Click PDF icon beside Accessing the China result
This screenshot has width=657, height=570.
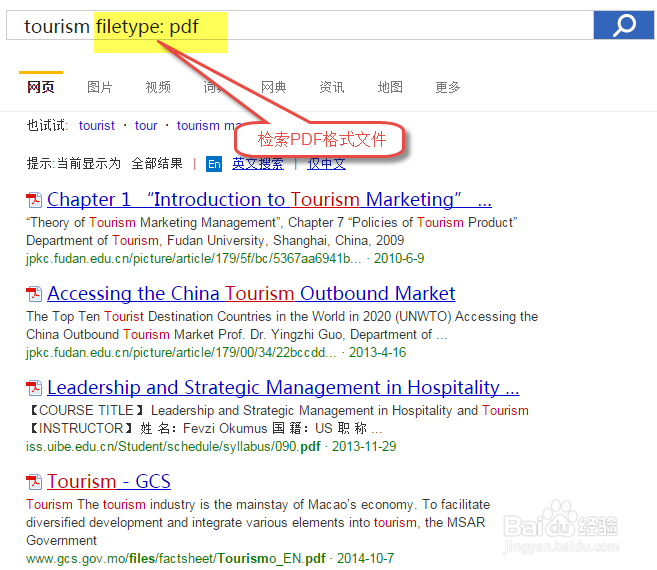(x=34, y=294)
